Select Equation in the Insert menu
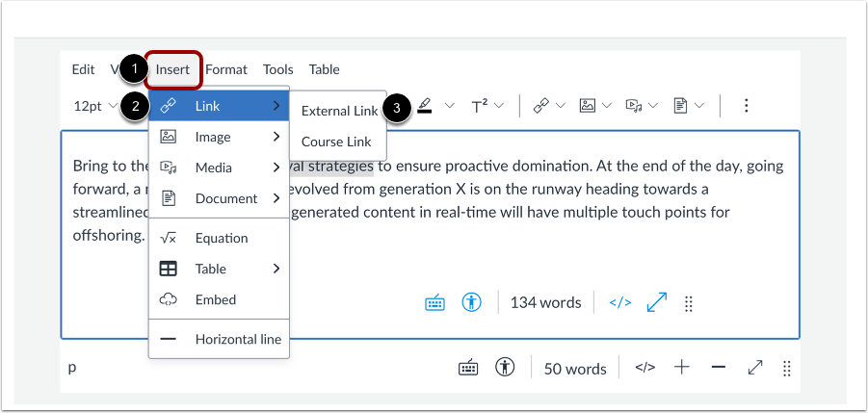This screenshot has width=868, height=413. pyautogui.click(x=220, y=239)
